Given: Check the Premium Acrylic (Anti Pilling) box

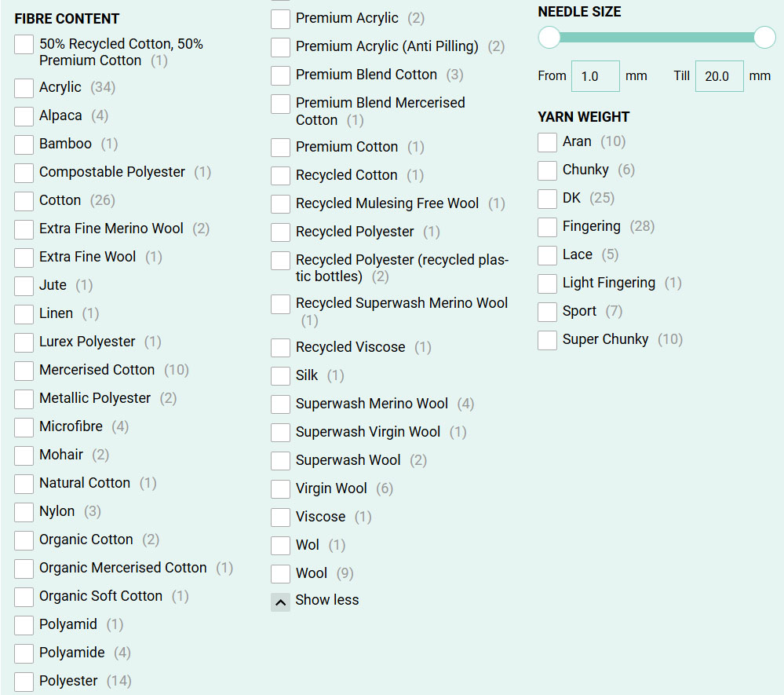Looking at the screenshot, I should click(281, 47).
